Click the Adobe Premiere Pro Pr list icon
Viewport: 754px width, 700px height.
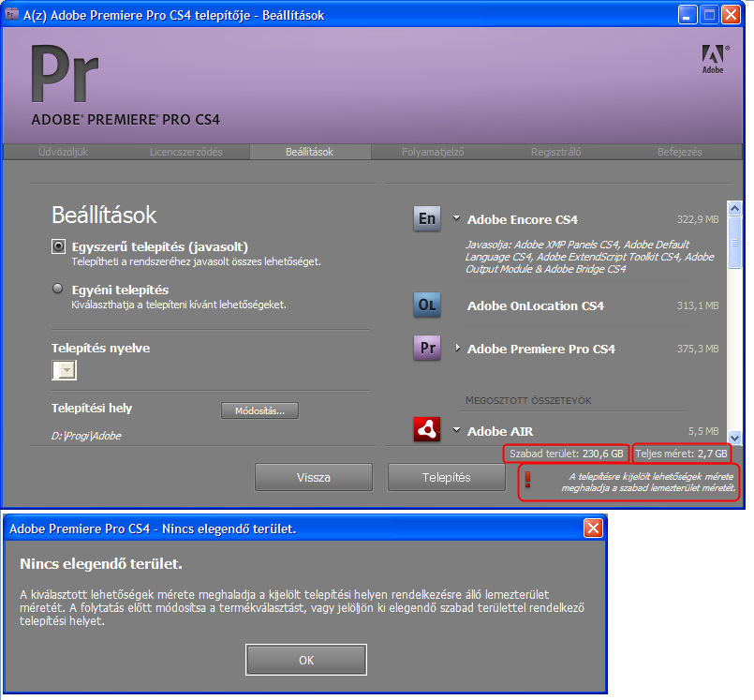click(427, 348)
